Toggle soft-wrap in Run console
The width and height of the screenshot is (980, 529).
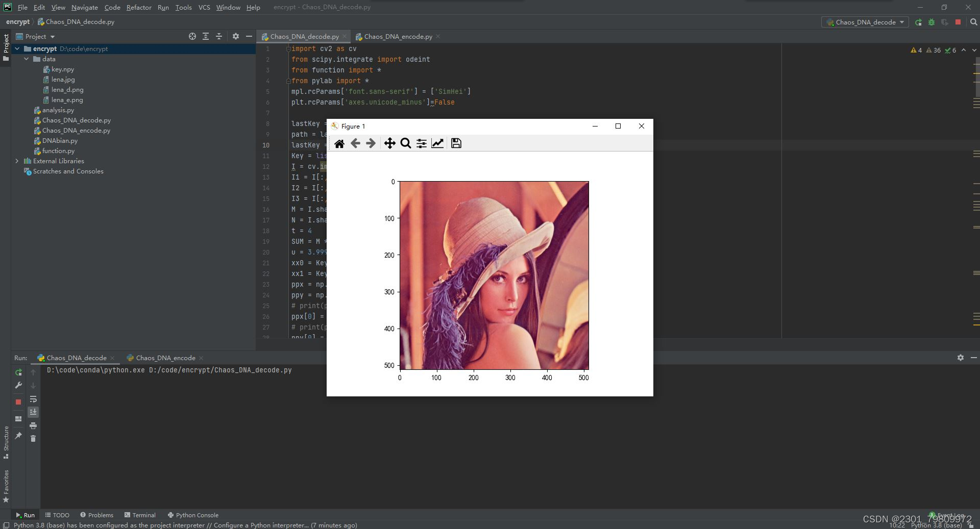click(33, 399)
